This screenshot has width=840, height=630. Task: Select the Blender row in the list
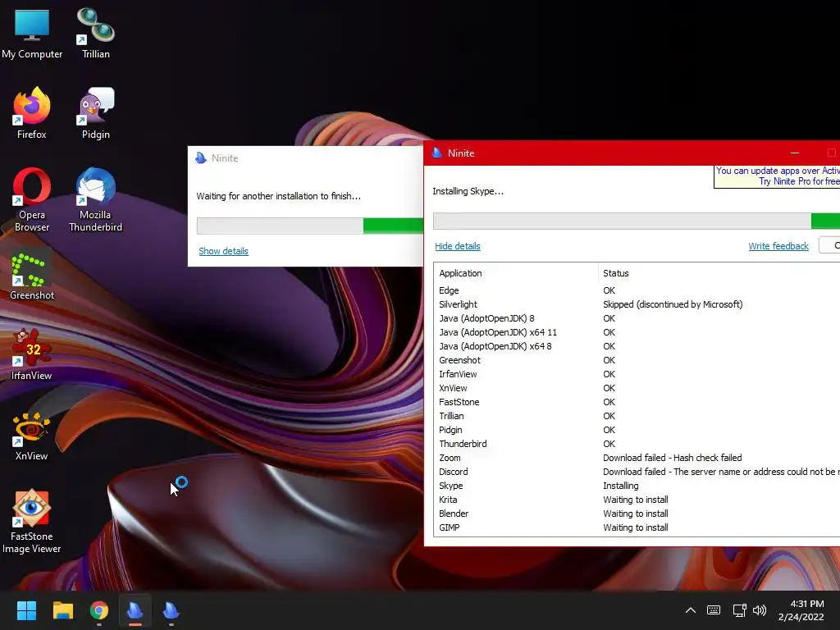637,514
